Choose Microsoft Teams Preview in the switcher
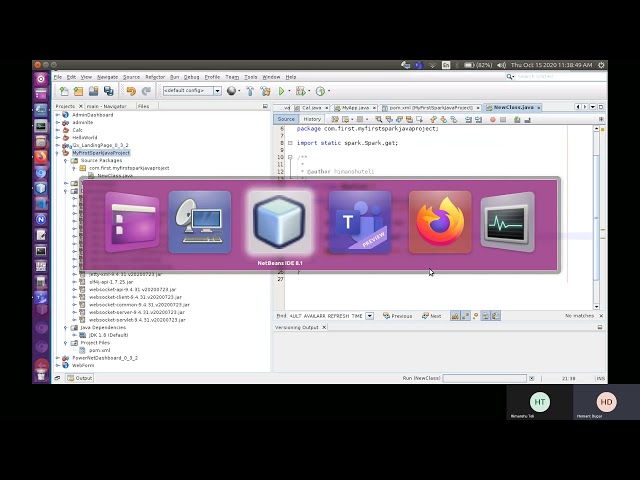Image resolution: width=640 pixels, height=480 pixels. point(360,222)
